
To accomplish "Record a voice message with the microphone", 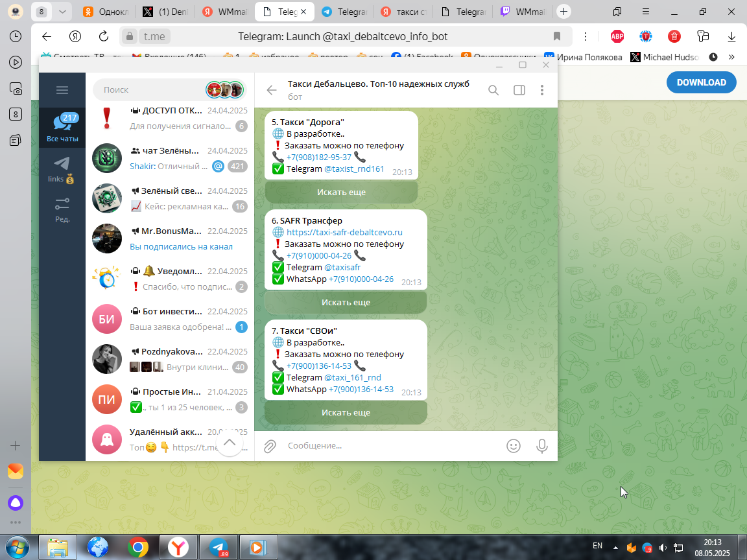I will tap(541, 446).
